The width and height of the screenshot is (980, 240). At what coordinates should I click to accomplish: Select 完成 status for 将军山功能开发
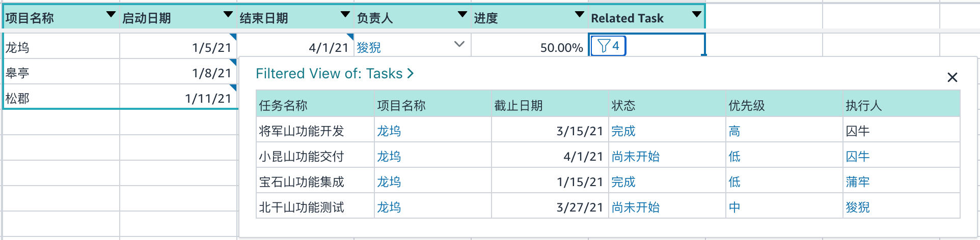pos(623,131)
